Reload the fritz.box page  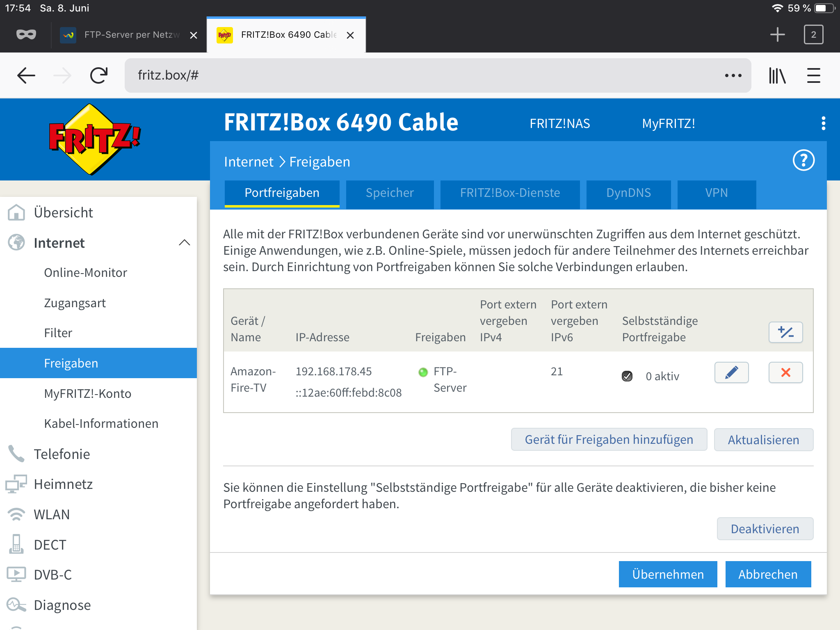click(98, 75)
